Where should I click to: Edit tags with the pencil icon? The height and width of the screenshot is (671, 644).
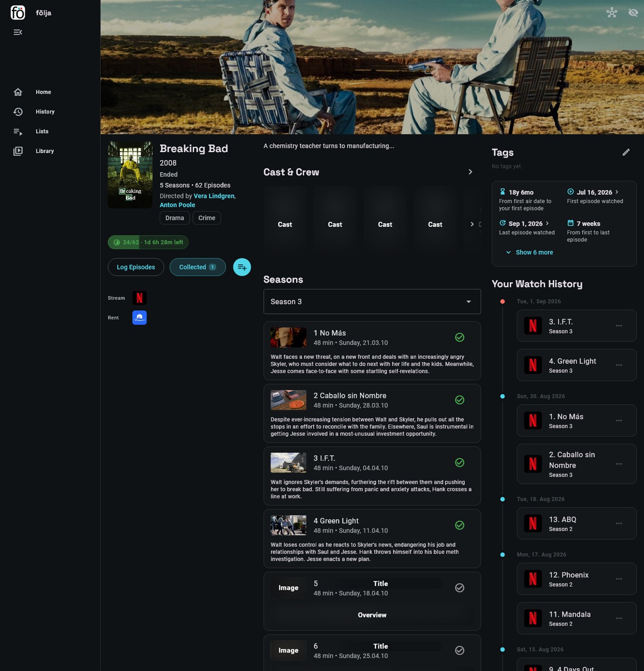coord(626,152)
